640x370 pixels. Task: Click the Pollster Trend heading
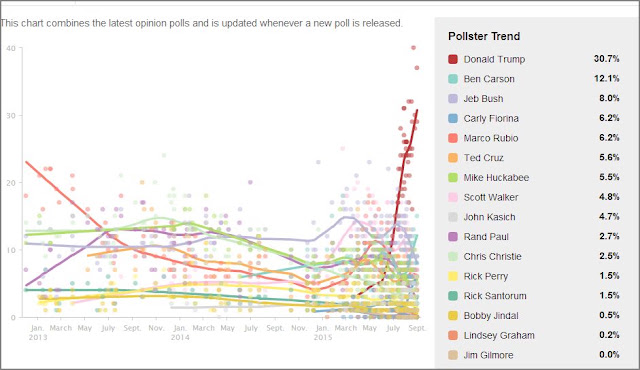click(484, 36)
